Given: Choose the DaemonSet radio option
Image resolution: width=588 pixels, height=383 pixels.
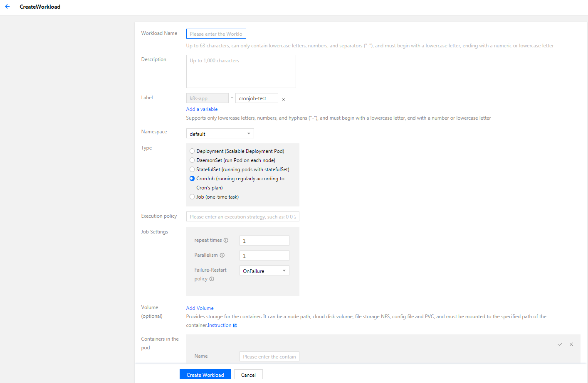Looking at the screenshot, I should pyautogui.click(x=192, y=160).
